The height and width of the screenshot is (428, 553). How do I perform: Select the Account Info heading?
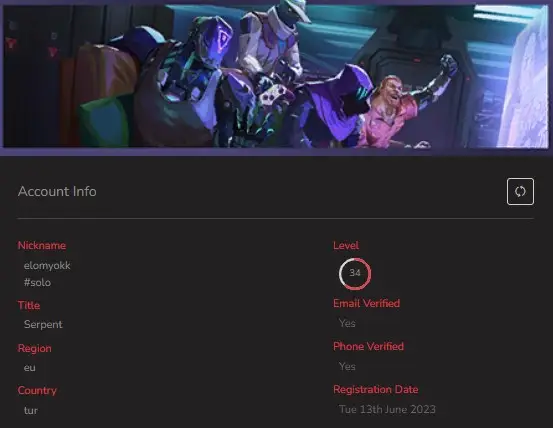coord(57,191)
